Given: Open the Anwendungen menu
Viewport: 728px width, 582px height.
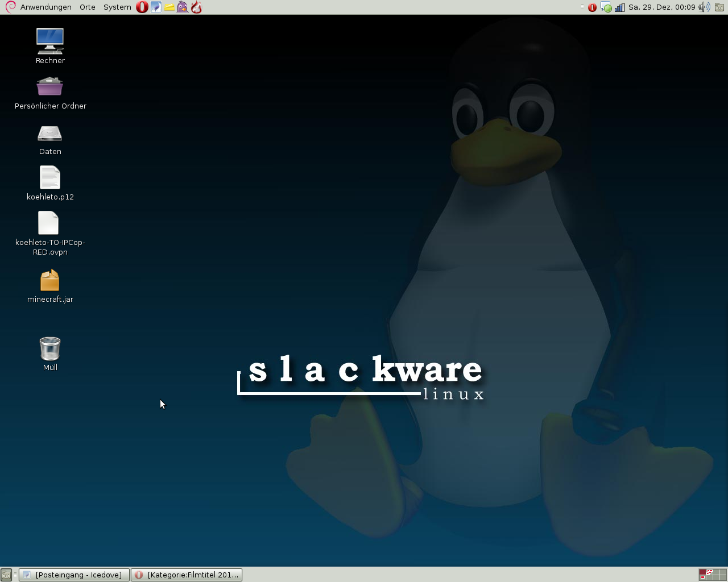Looking at the screenshot, I should coord(45,7).
